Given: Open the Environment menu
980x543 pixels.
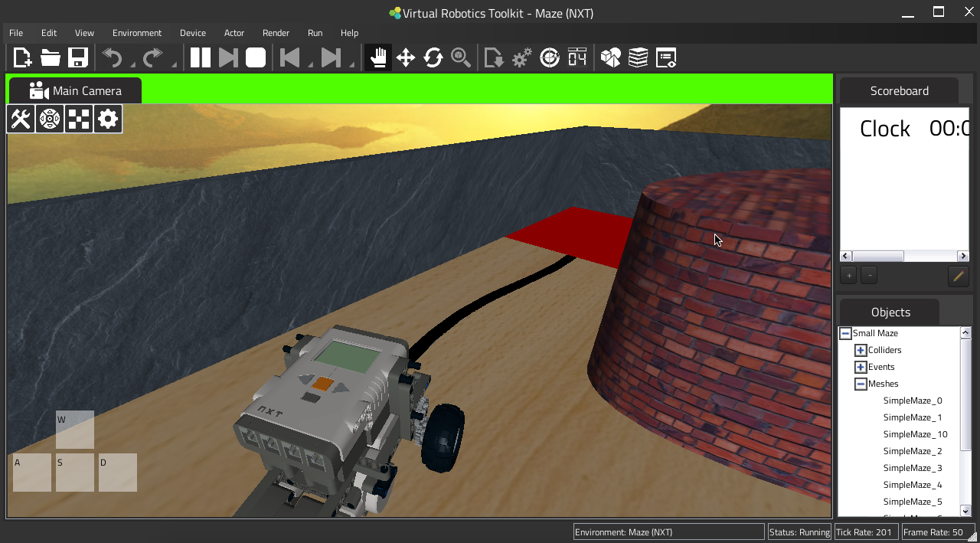Looking at the screenshot, I should click(x=137, y=33).
